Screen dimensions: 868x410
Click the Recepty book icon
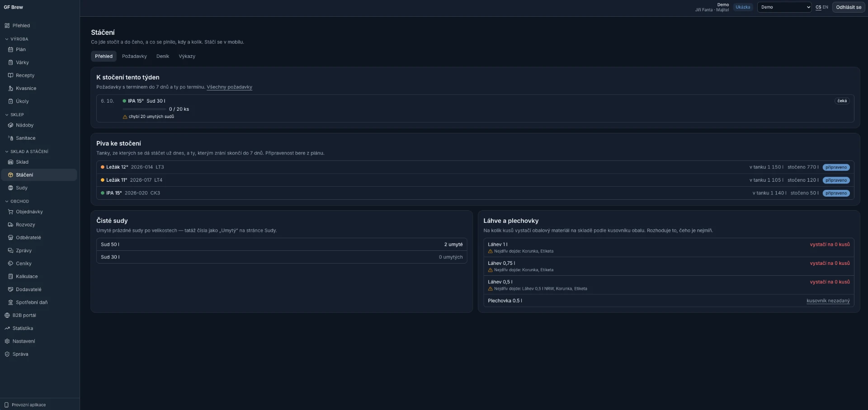[x=10, y=75]
